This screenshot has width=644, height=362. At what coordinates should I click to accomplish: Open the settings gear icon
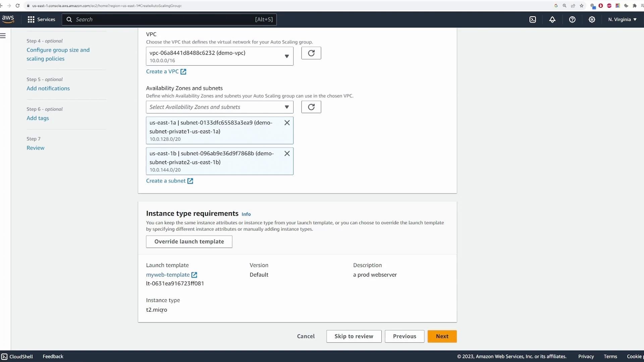click(592, 19)
